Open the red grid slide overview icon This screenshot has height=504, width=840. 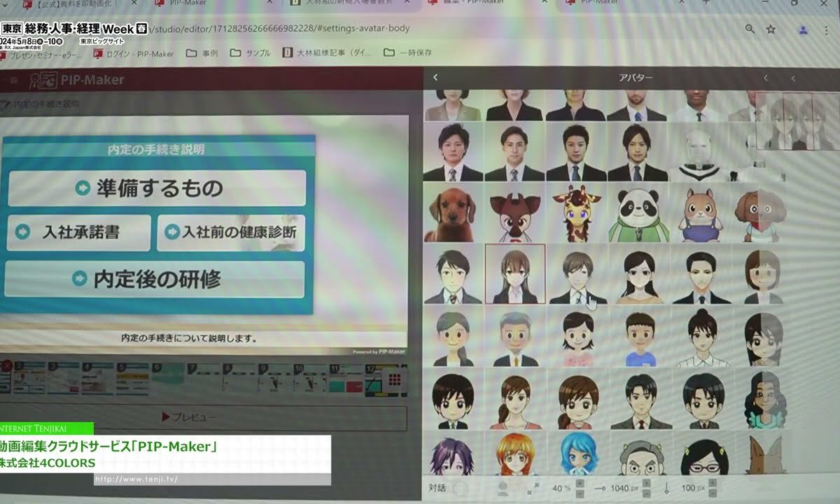pos(394,379)
